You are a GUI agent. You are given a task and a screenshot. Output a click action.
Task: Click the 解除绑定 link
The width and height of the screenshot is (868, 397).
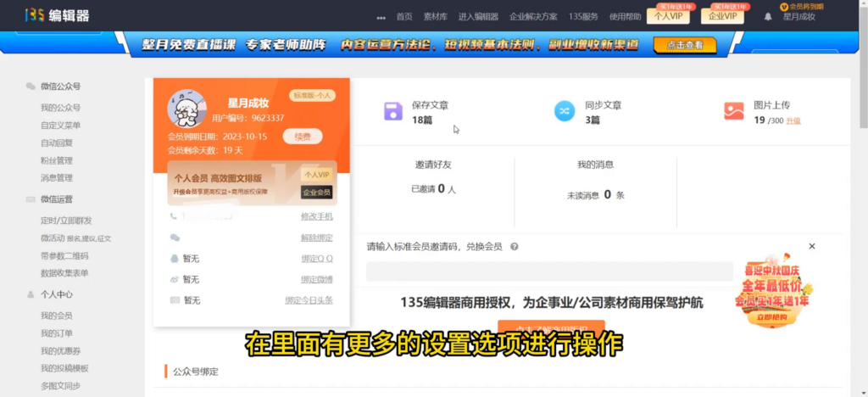point(317,238)
